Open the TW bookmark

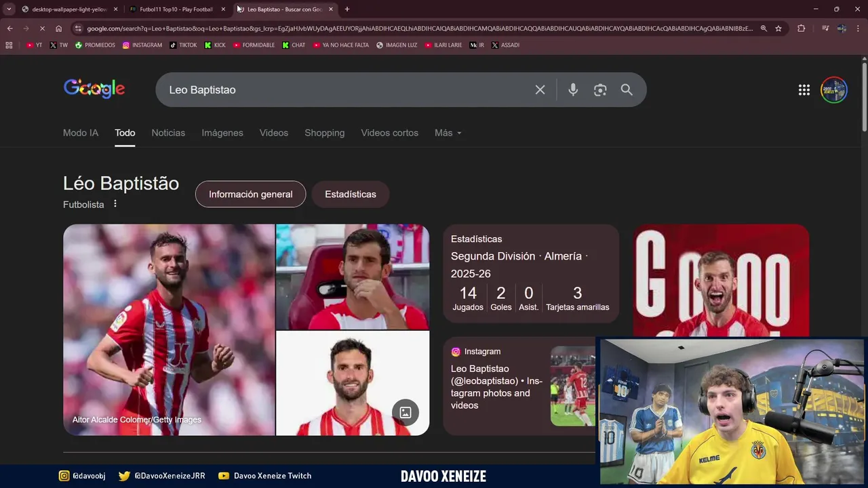tap(59, 45)
